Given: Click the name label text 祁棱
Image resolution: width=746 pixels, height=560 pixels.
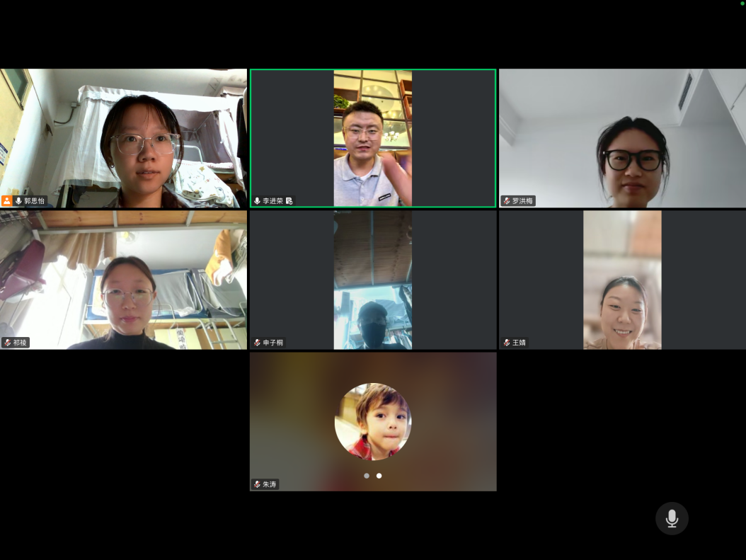Looking at the screenshot, I should [x=20, y=343].
